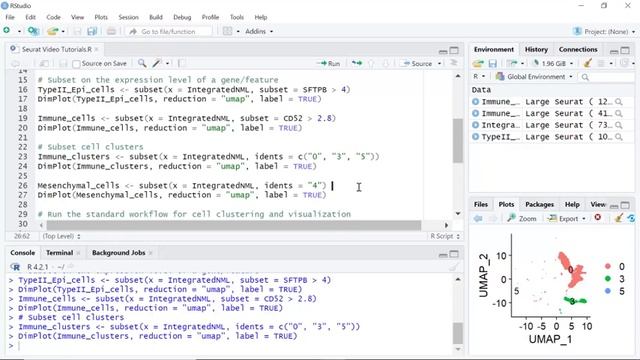The width and height of the screenshot is (640, 360).
Task: Click the previous plot arrow icon
Action: coord(478,218)
